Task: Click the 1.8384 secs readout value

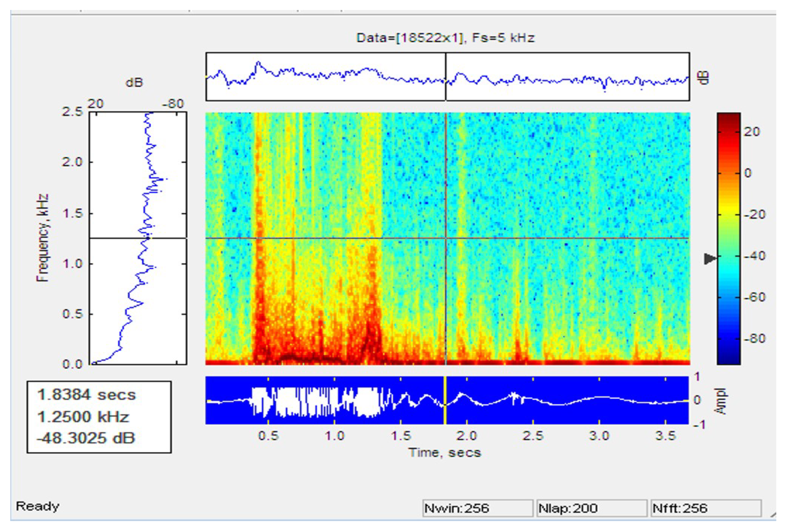Action: click(86, 395)
